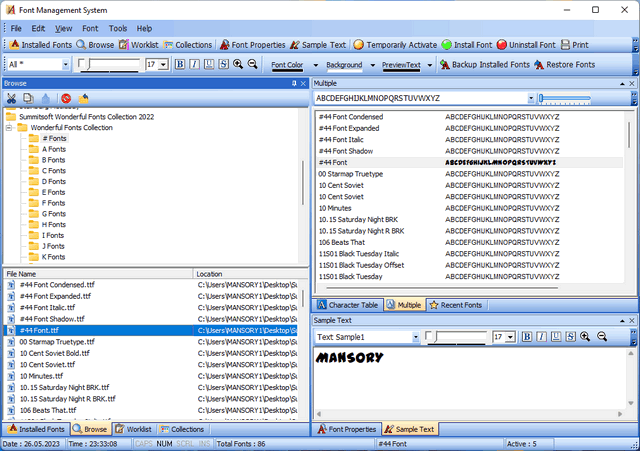Click the Sample Text panel size slider
The width and height of the screenshot is (640, 451).
pos(461,337)
